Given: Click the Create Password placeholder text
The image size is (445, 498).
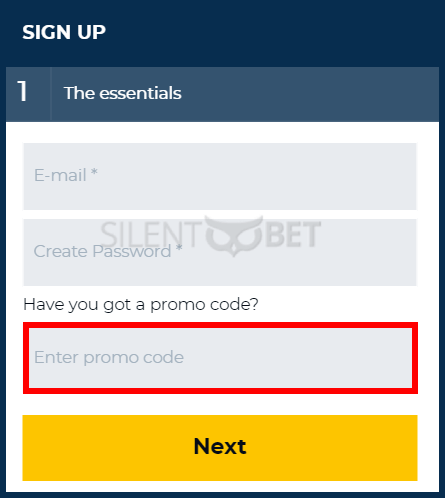Looking at the screenshot, I should click(x=102, y=251).
